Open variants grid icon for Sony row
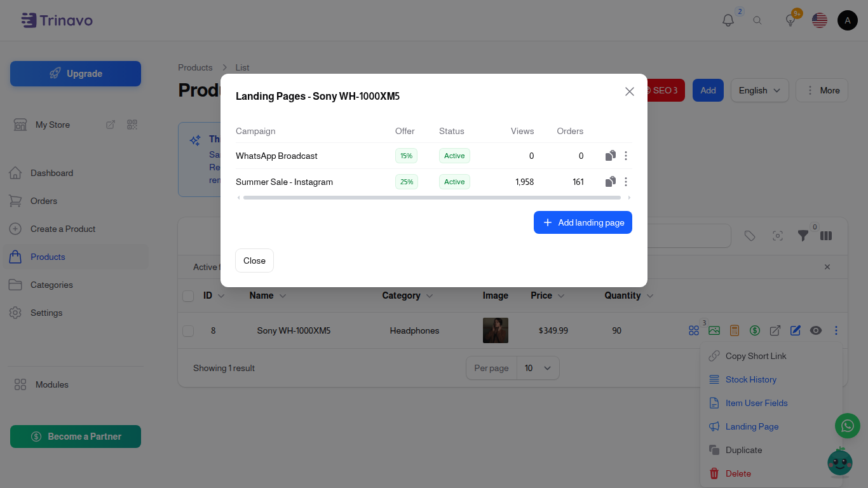Image resolution: width=868 pixels, height=488 pixels. pos(694,330)
